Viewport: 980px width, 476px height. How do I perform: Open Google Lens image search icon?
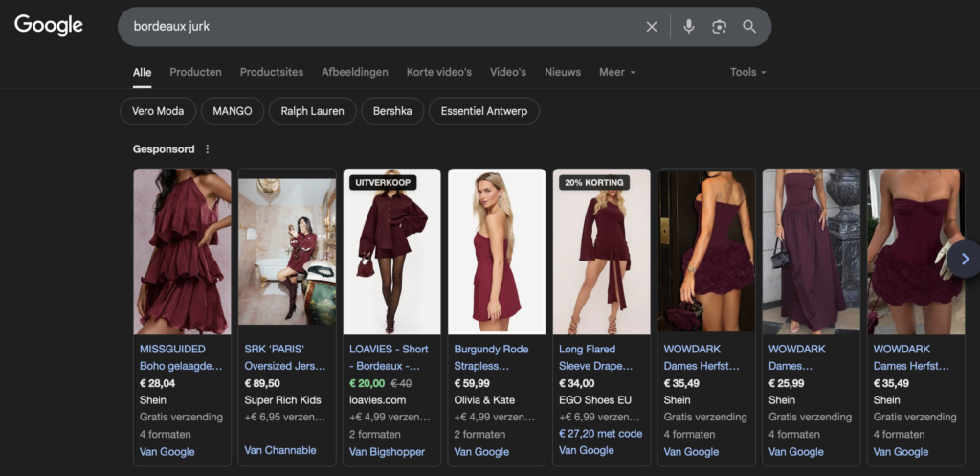pyautogui.click(x=720, y=26)
